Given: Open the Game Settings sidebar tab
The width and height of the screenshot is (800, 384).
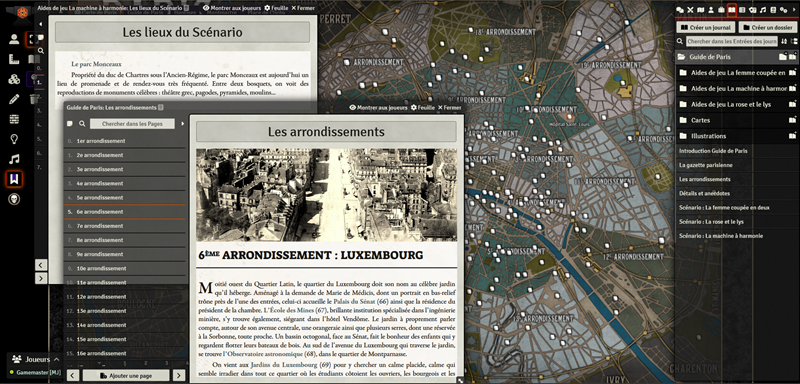Looking at the screenshot, I should [x=784, y=10].
